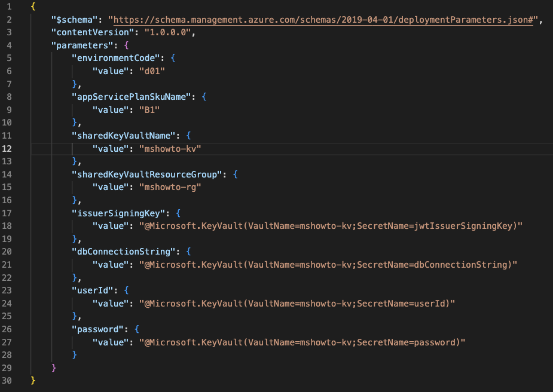Image resolution: width=553 pixels, height=392 pixels.
Task: Click the jwtIssuerSigningKey KeyVault reference value
Action: [x=331, y=226]
